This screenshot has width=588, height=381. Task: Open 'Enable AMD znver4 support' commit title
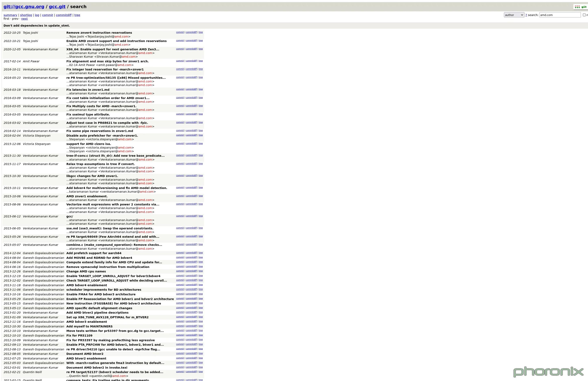116,41
